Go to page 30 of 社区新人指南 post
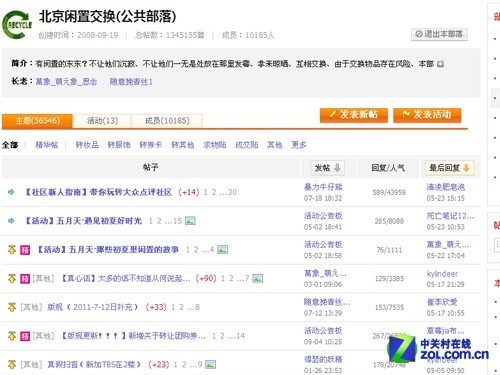Image resolution: width=500 pixels, height=375 pixels. (232, 192)
